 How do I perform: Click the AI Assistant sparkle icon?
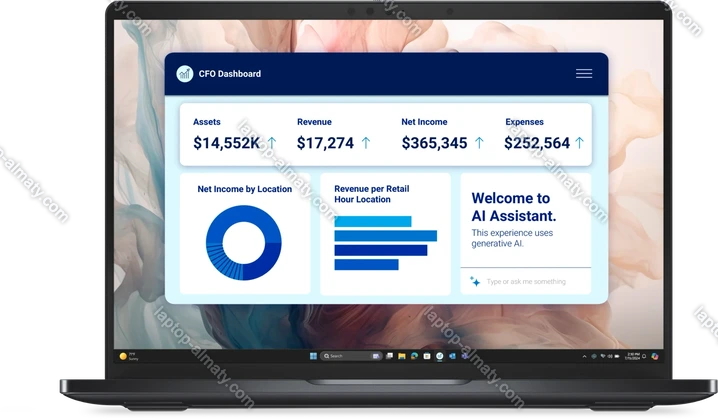pyautogui.click(x=475, y=282)
